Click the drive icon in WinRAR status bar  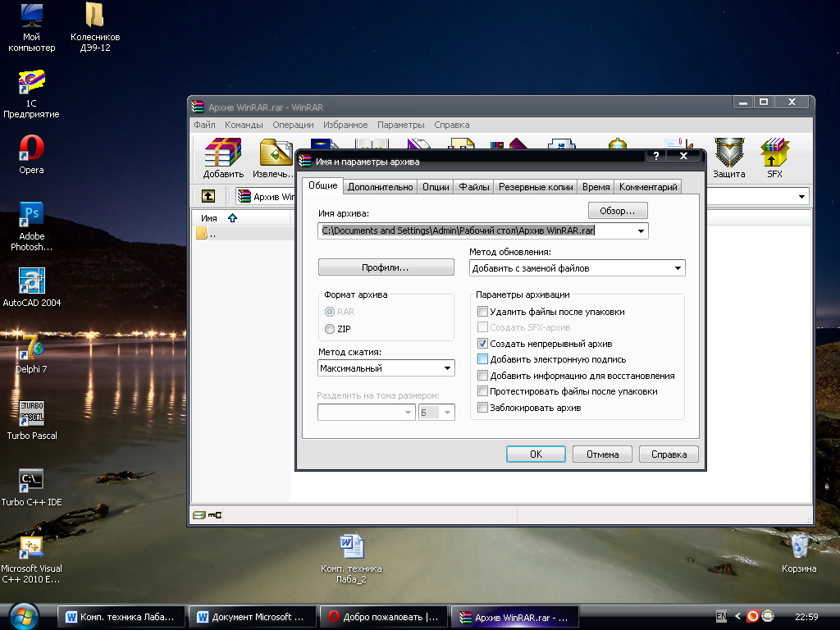point(199,515)
